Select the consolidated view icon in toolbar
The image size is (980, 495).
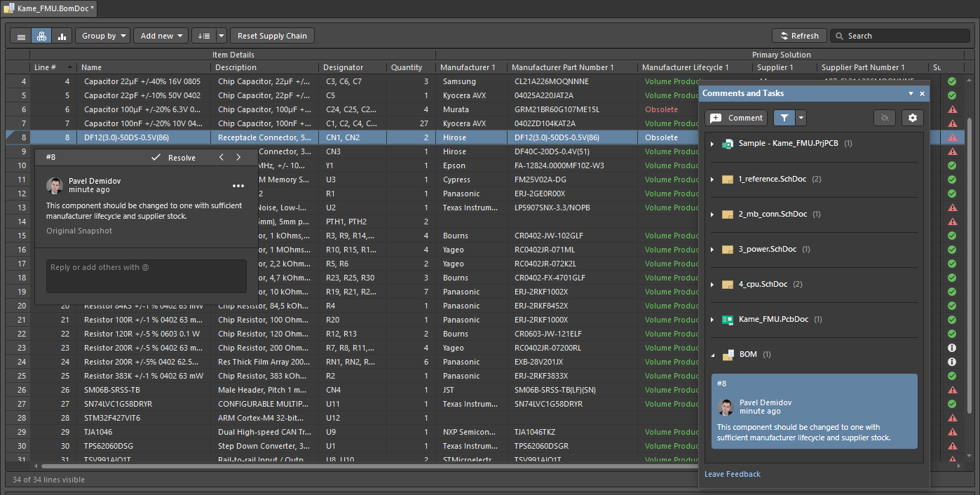pyautogui.click(x=42, y=36)
